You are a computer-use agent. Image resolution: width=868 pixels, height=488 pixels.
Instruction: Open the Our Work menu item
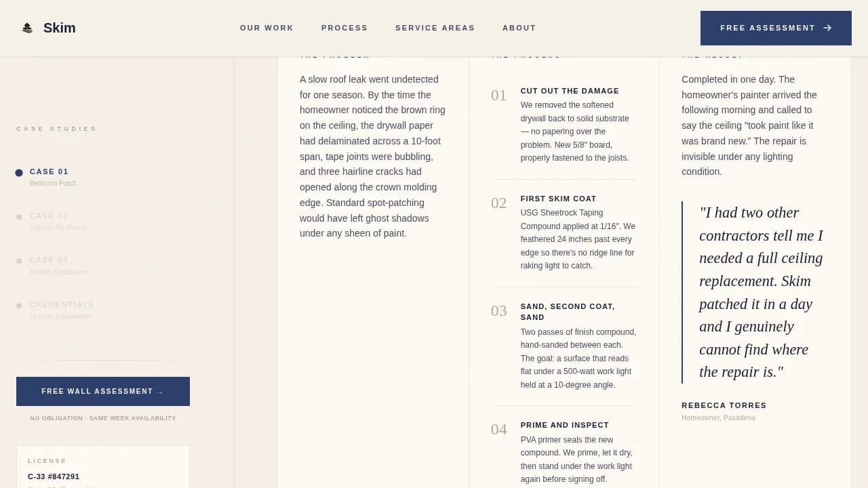point(267,28)
